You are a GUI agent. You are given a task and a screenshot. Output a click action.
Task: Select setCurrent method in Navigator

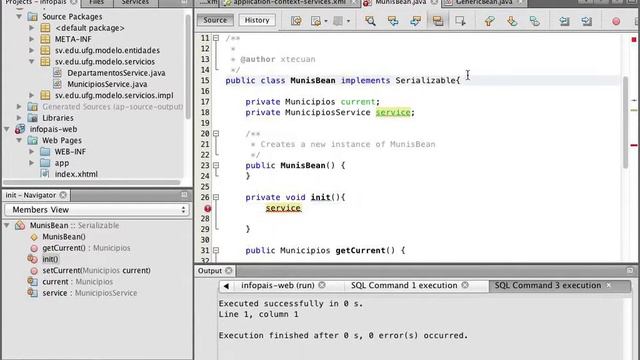[x=96, y=270]
